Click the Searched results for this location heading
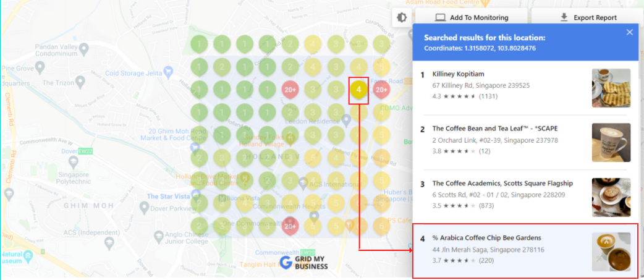This screenshot has height=280, width=644. point(485,38)
